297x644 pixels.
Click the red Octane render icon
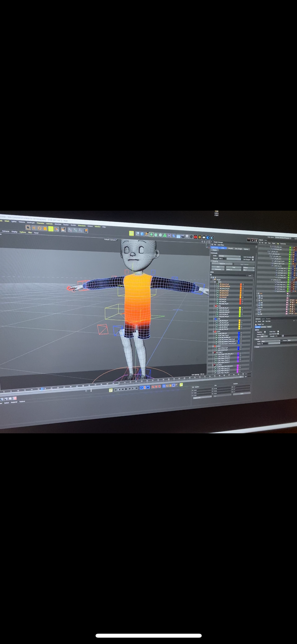(195, 237)
